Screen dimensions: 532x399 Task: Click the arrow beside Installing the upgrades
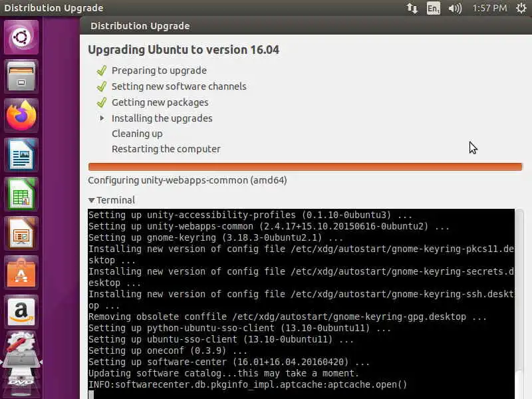pyautogui.click(x=102, y=118)
